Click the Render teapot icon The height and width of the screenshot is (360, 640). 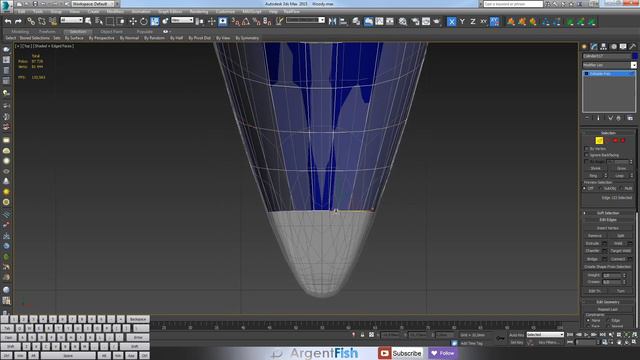pos(437,21)
